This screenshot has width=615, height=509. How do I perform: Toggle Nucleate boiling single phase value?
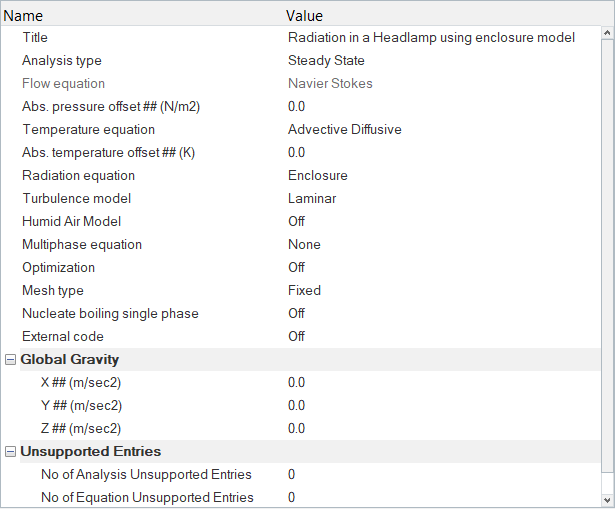[296, 314]
